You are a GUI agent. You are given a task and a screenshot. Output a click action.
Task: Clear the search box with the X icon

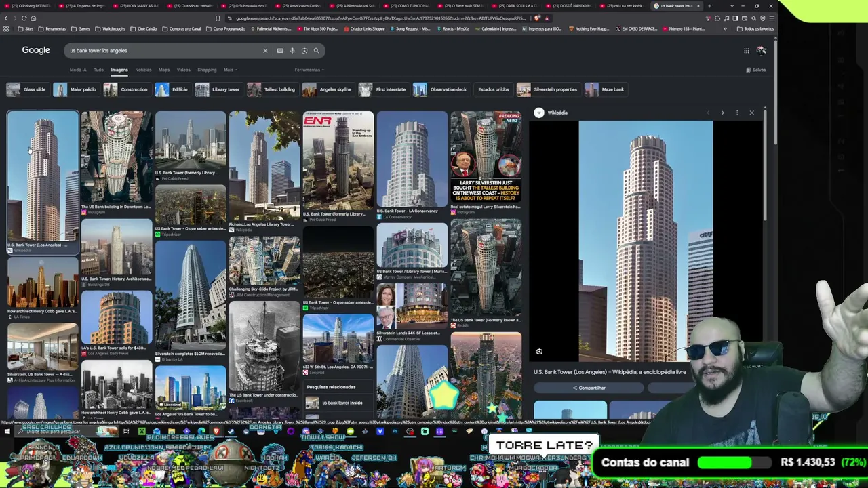tap(265, 51)
